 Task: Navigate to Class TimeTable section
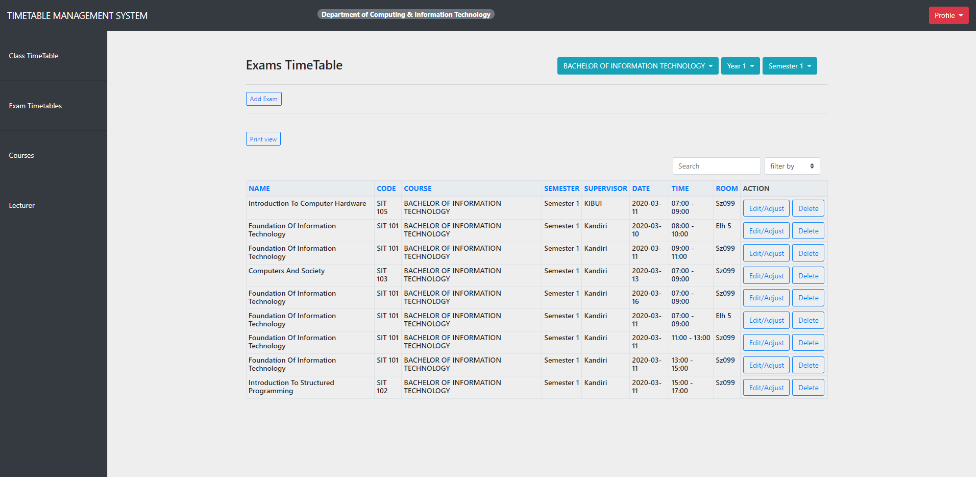click(34, 56)
